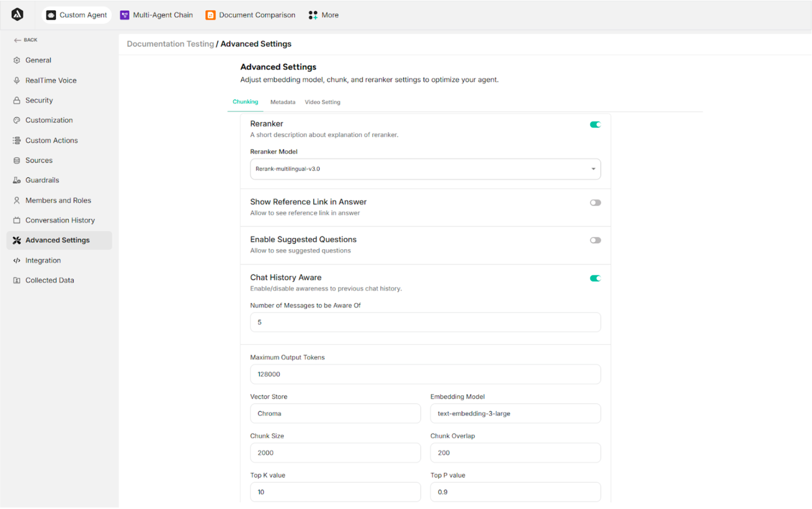This screenshot has width=812, height=509.
Task: Click the Advanced Settings tools icon
Action: (17, 240)
